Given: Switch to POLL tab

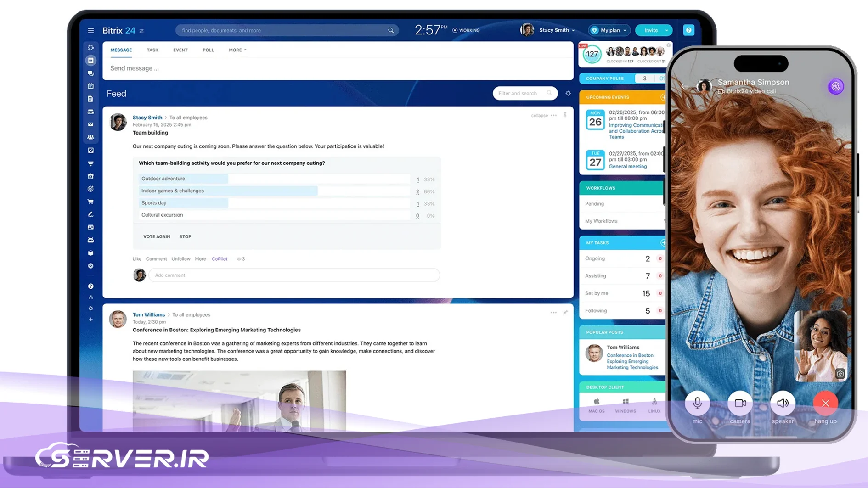Looking at the screenshot, I should (x=208, y=50).
